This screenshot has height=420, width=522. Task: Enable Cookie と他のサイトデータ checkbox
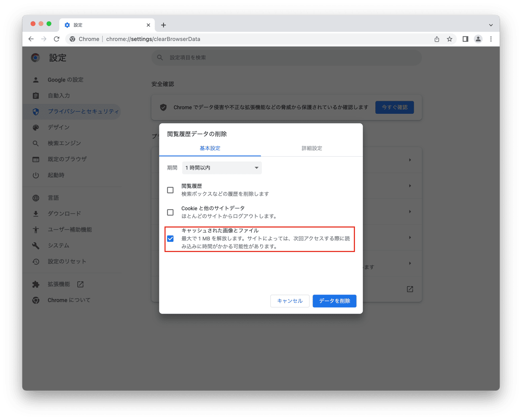[170, 212]
